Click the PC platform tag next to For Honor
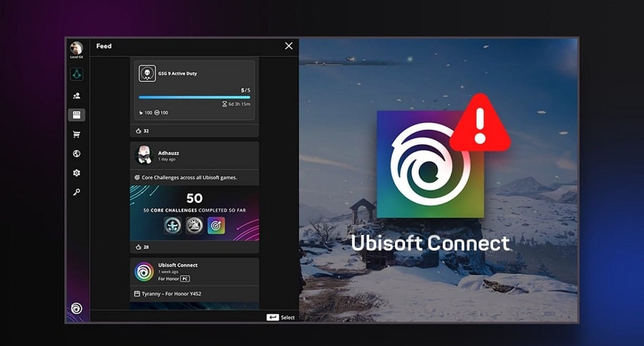Image resolution: width=644 pixels, height=346 pixels. pos(185,279)
